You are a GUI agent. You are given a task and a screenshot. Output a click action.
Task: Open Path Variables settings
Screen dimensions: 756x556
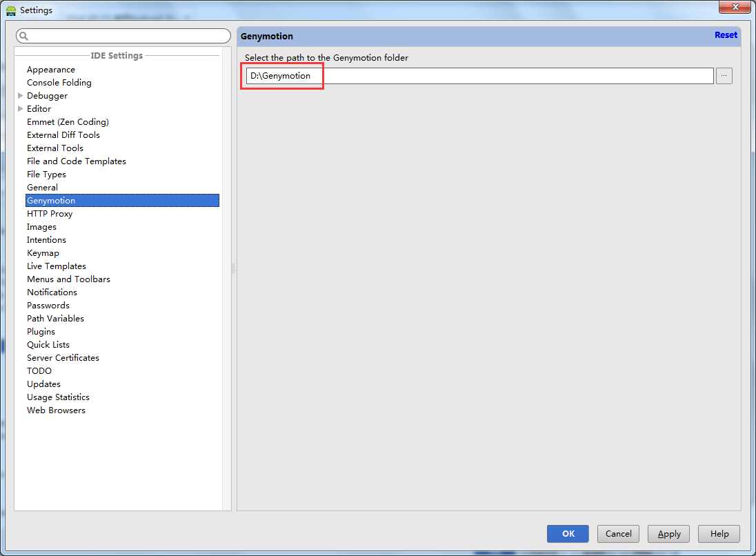coord(55,318)
